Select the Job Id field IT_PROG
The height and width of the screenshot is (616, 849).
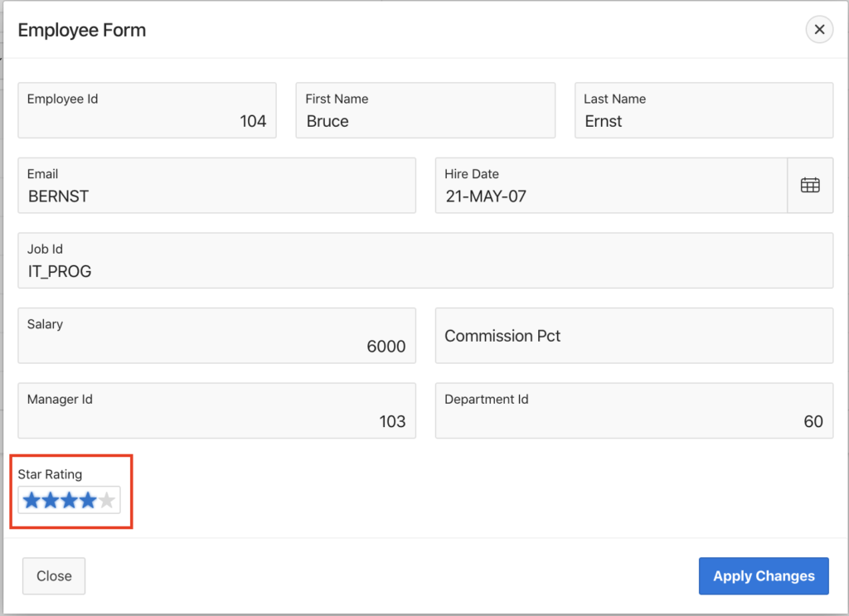click(x=425, y=260)
